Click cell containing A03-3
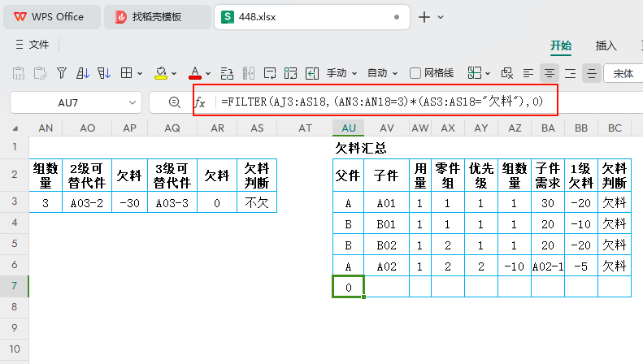 172,203
